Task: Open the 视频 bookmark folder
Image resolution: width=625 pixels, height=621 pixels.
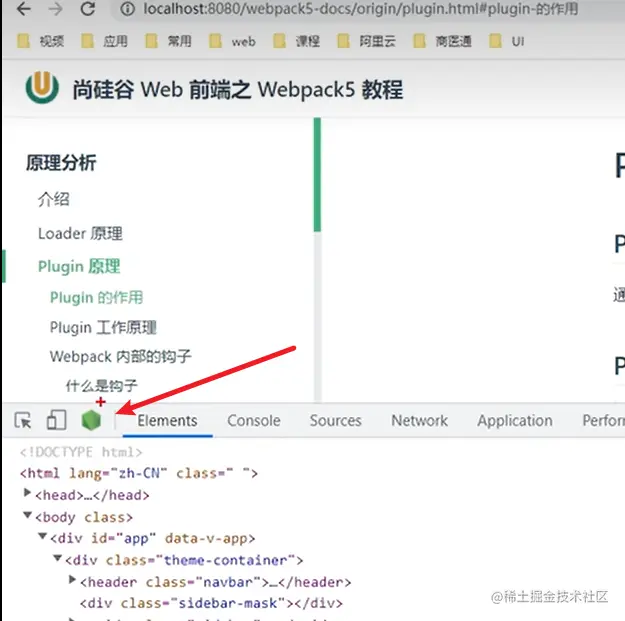Action: pos(41,41)
